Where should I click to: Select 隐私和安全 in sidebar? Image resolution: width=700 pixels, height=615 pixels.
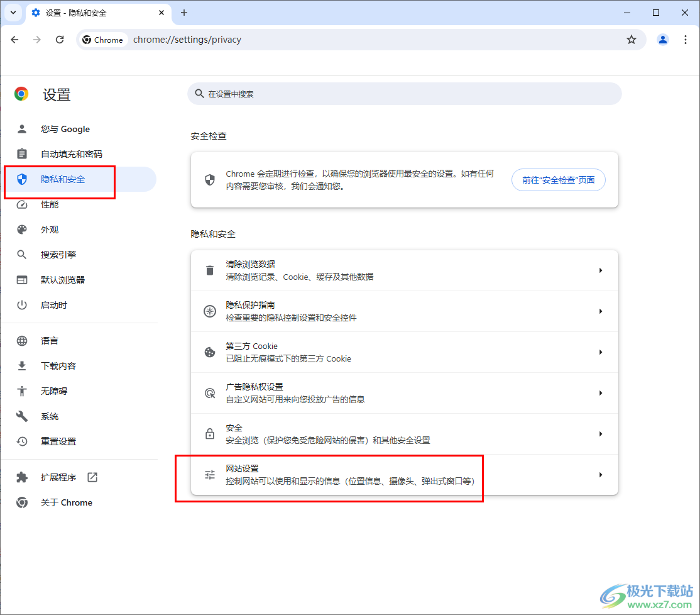point(80,179)
